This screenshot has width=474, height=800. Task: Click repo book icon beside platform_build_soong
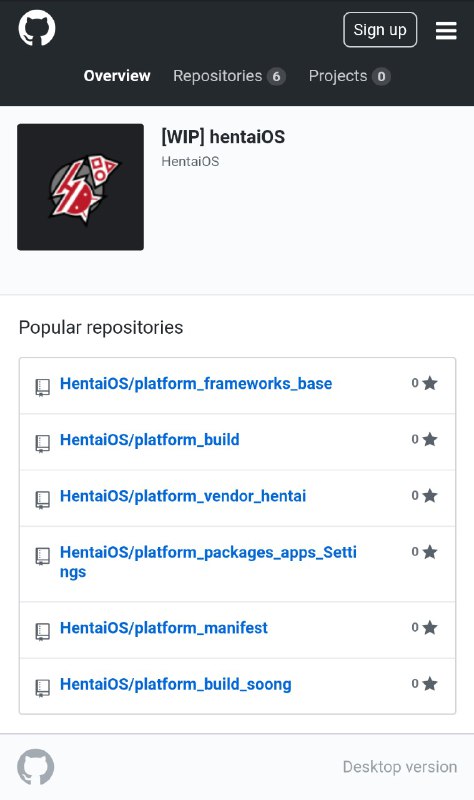pos(42,688)
